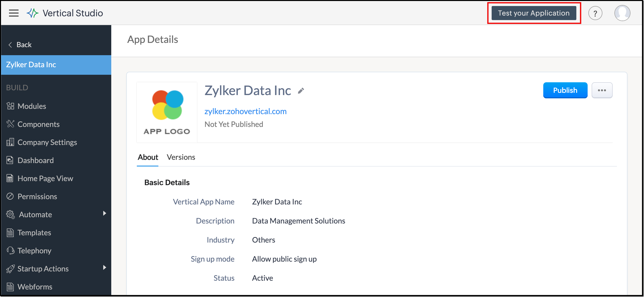
Task: Click the app logo thumbnail
Action: click(167, 112)
